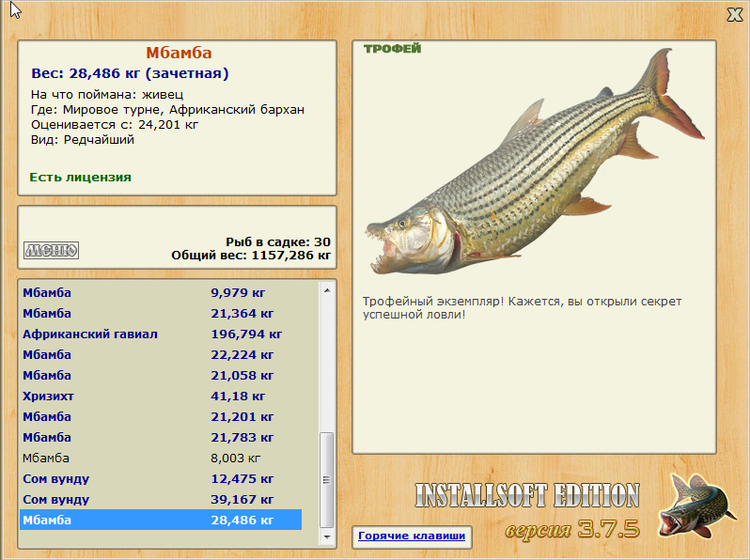Viewport: 750px width, 560px height.
Task: Click the На что поймана: живец line
Action: pyautogui.click(x=107, y=95)
